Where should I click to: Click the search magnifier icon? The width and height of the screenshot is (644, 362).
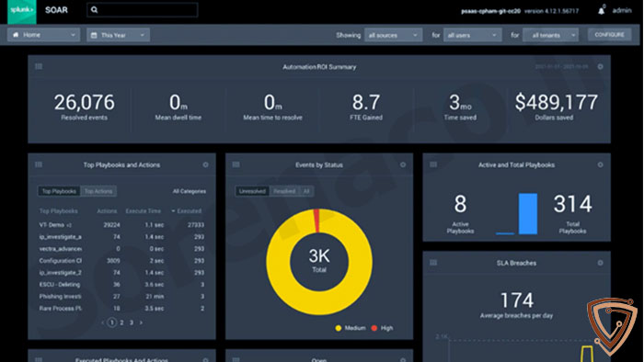point(95,10)
